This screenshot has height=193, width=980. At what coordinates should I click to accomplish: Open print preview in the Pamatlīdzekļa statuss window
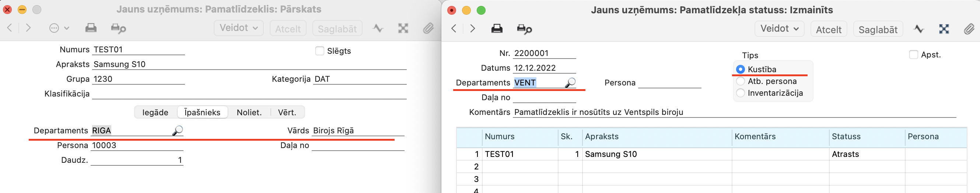[524, 29]
